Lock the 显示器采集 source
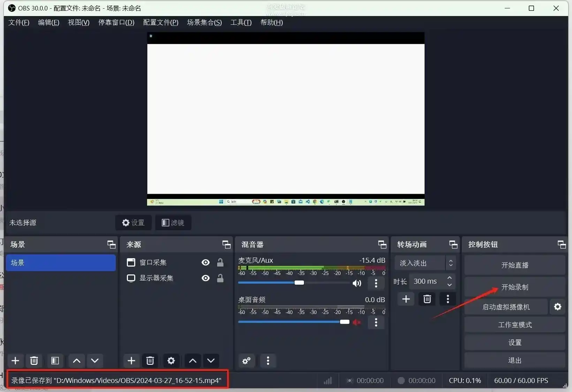 click(x=220, y=278)
